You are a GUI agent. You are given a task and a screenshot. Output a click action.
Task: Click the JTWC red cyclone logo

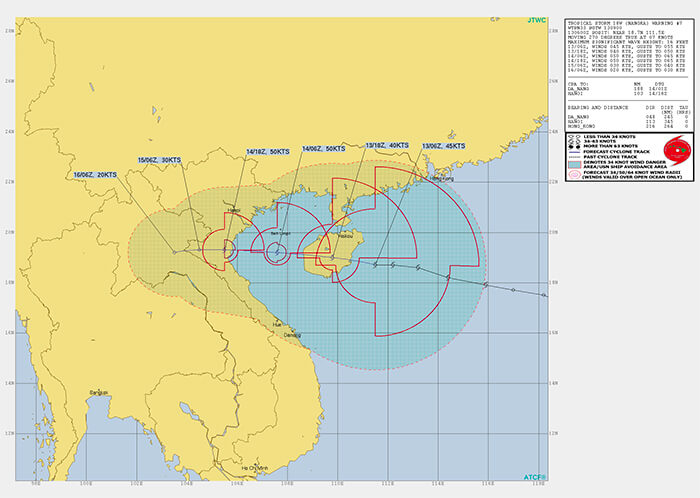(676, 152)
